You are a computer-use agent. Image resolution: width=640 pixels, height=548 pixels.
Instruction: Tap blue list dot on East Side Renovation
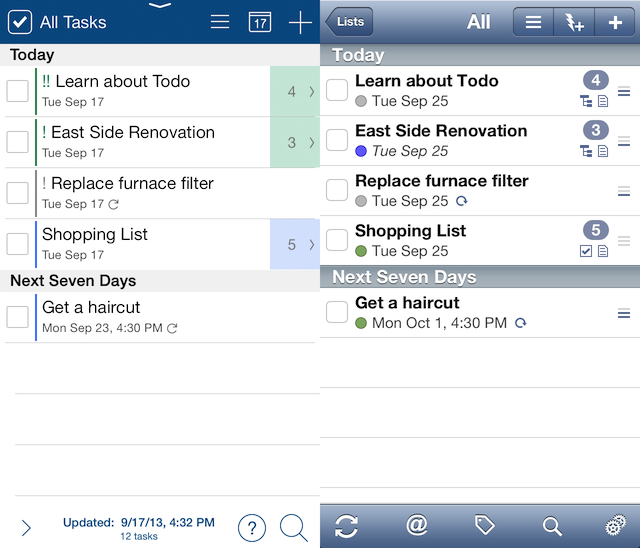[x=361, y=151]
